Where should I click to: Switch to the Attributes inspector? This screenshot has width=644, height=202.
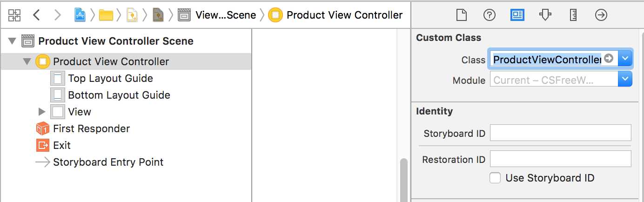pyautogui.click(x=545, y=15)
